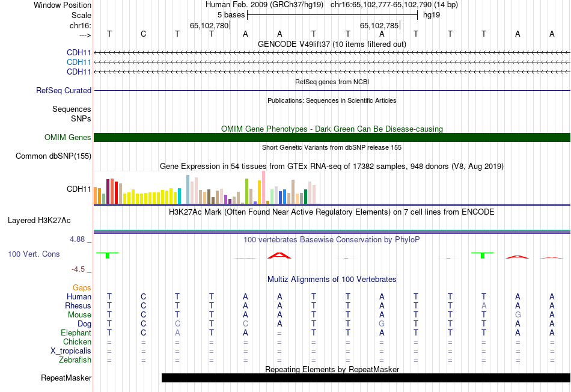Click the tallest pink bar in GTEx chart

263,187
